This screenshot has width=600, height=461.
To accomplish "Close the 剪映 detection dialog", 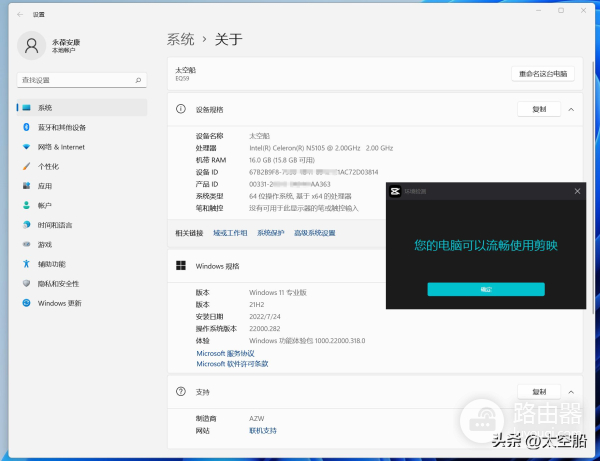I will [577, 191].
